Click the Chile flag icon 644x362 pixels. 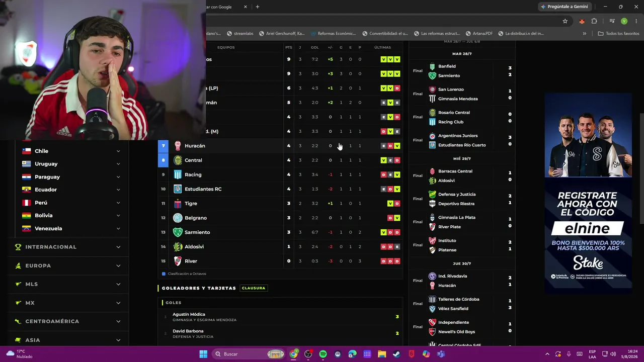click(27, 151)
